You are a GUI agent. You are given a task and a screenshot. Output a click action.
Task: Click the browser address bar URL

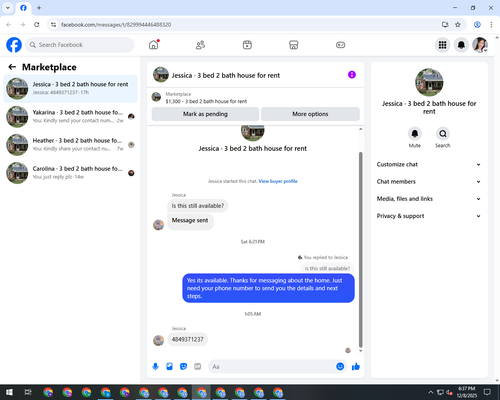pyautogui.click(x=116, y=25)
